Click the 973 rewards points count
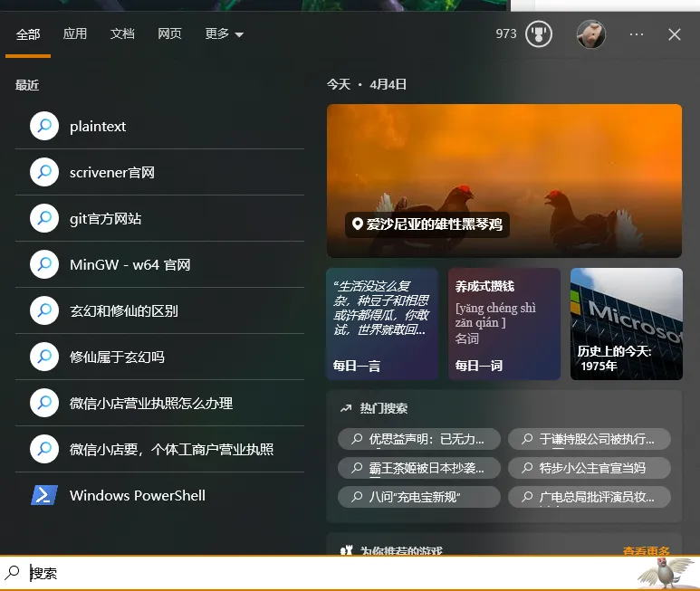 [x=506, y=33]
